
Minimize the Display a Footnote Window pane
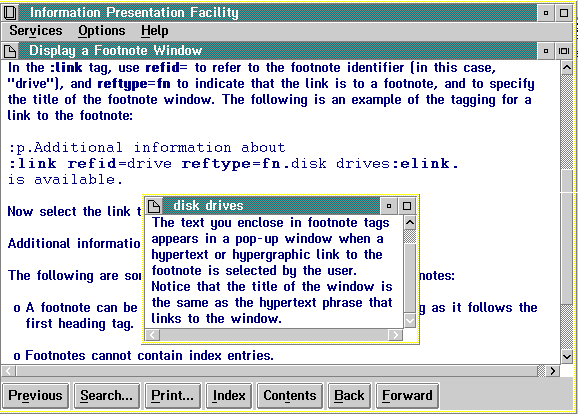pos(546,51)
